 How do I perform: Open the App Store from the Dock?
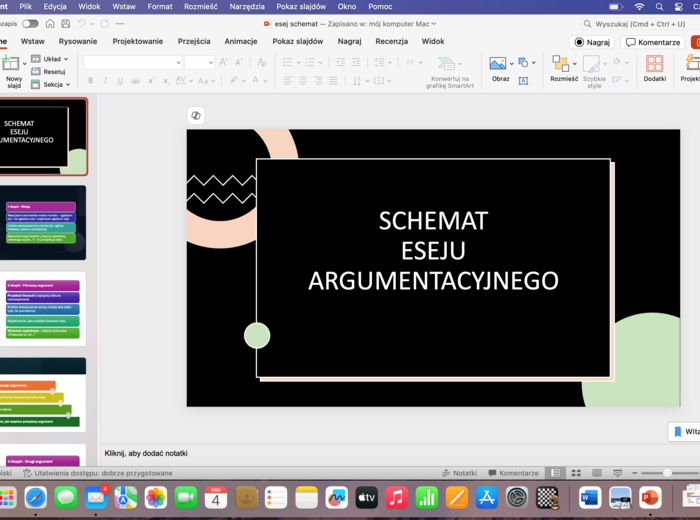[x=487, y=498]
